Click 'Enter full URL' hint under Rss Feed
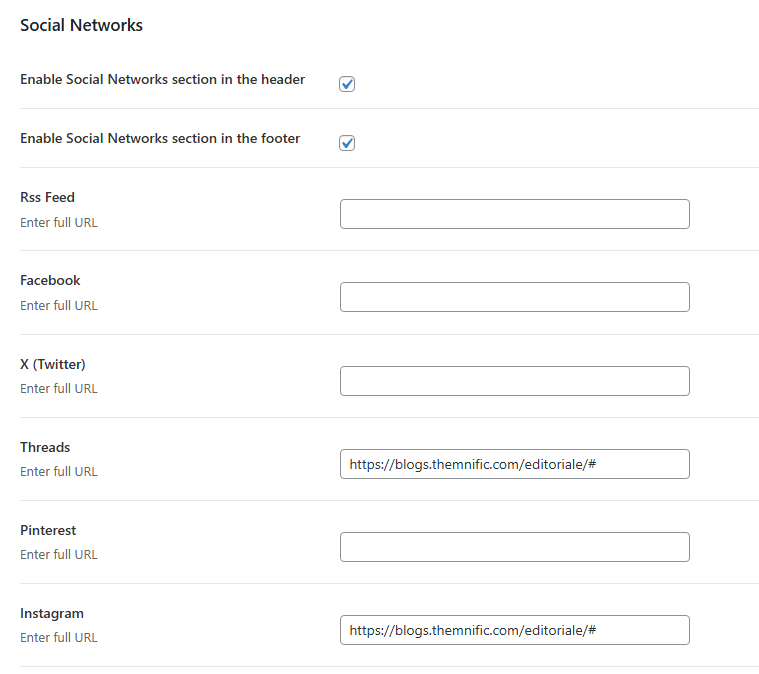Screen dimensions: 759x674 coord(59,222)
